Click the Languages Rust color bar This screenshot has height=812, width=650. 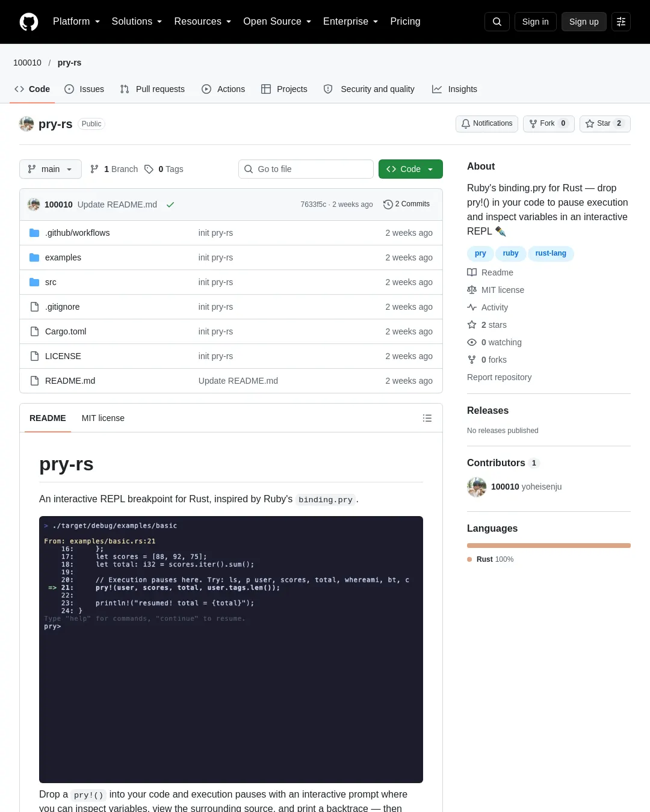549,546
